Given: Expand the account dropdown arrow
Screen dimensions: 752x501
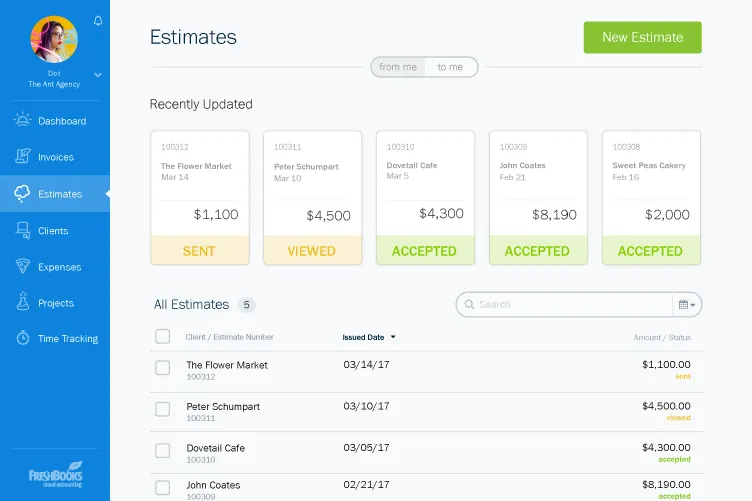Looking at the screenshot, I should pyautogui.click(x=98, y=75).
